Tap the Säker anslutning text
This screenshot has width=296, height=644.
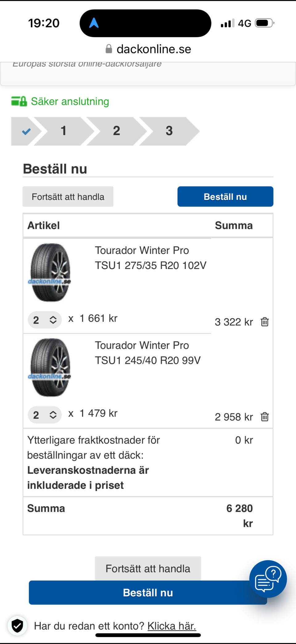(70, 101)
